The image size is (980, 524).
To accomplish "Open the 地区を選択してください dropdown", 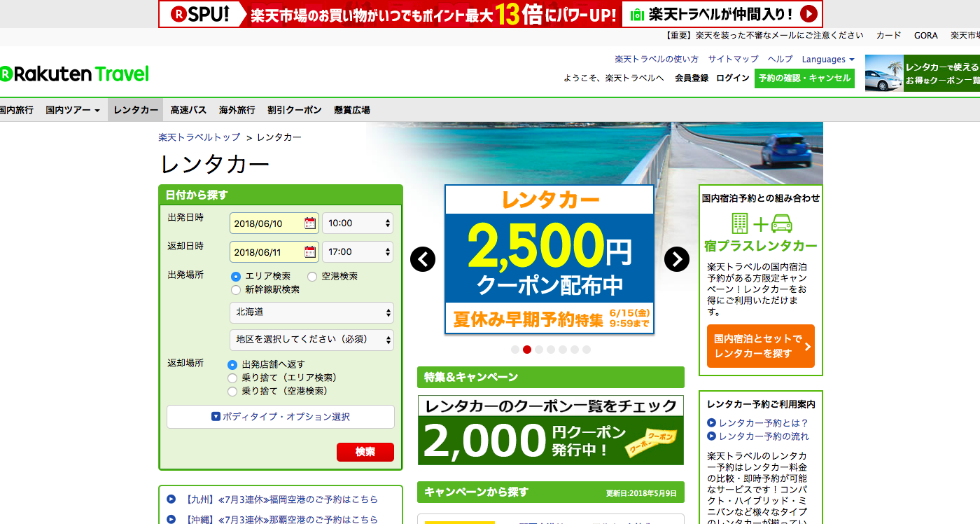I will point(311,340).
